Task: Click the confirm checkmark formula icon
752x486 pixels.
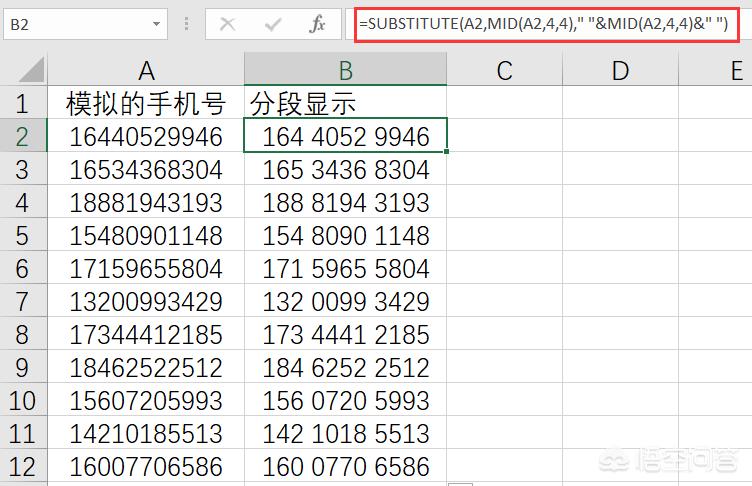Action: (x=272, y=24)
